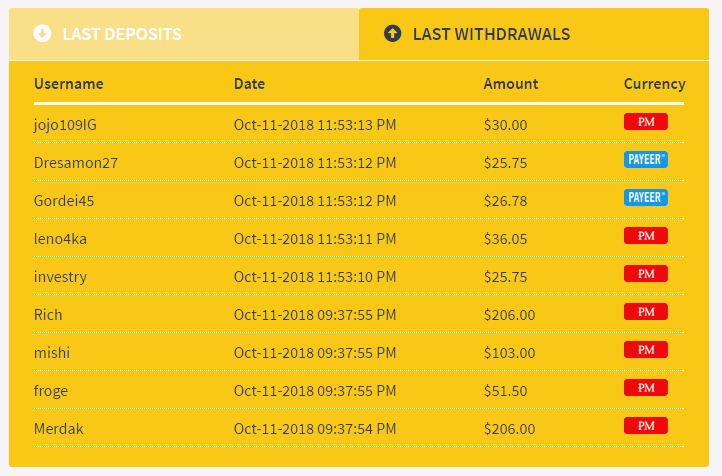
Task: Click the PM badge in Merdak row
Action: coord(645,426)
